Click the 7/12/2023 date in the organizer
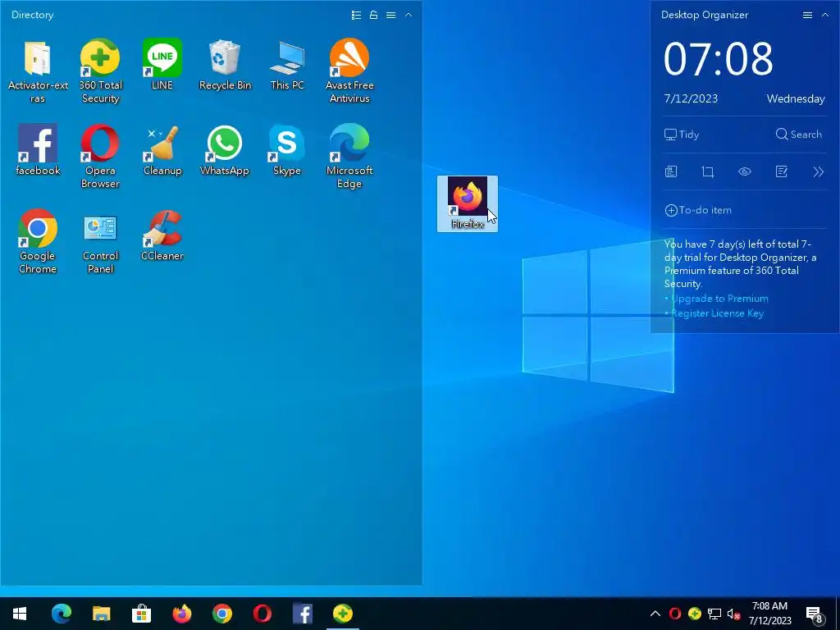The image size is (840, 630). click(x=691, y=98)
